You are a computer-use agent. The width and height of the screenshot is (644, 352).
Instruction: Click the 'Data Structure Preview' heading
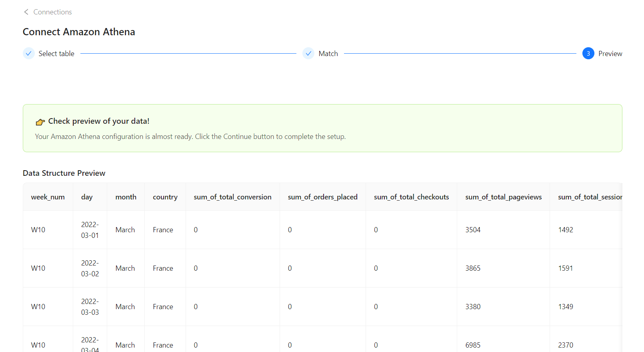coord(64,173)
